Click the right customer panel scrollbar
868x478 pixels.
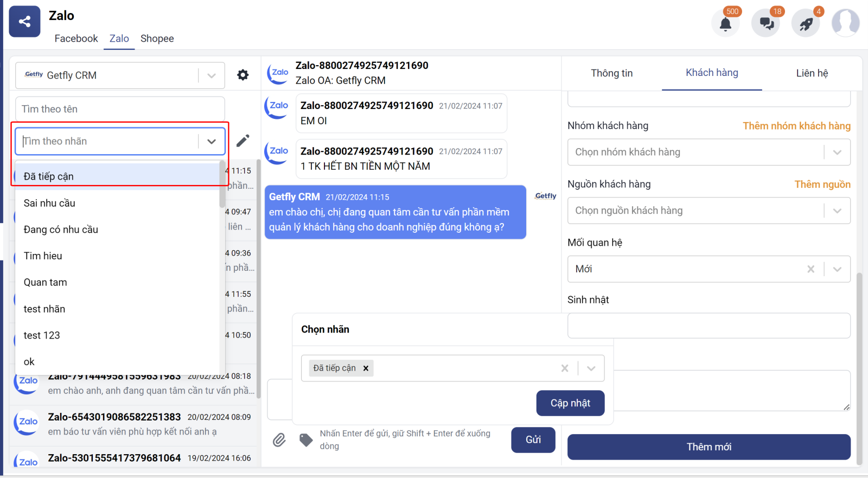click(859, 369)
